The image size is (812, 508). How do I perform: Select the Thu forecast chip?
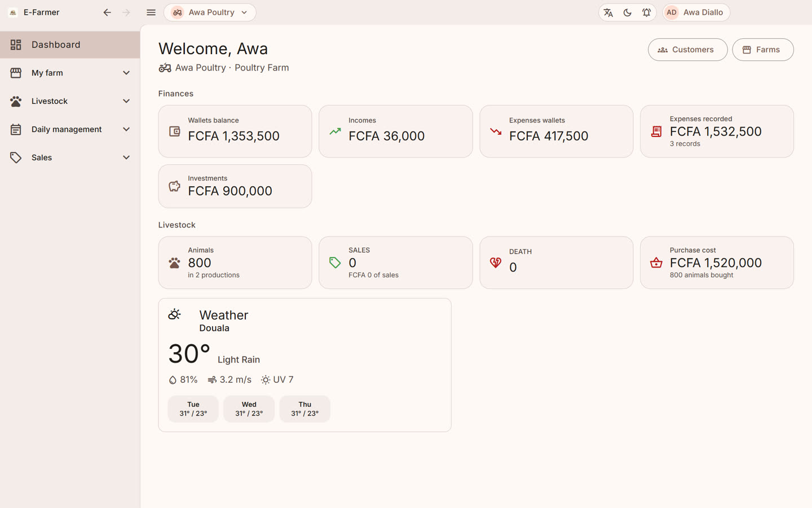coord(304,409)
